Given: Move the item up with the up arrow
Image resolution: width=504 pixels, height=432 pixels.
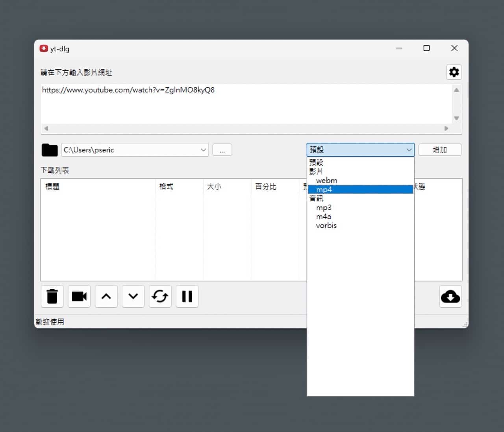Looking at the screenshot, I should (106, 296).
